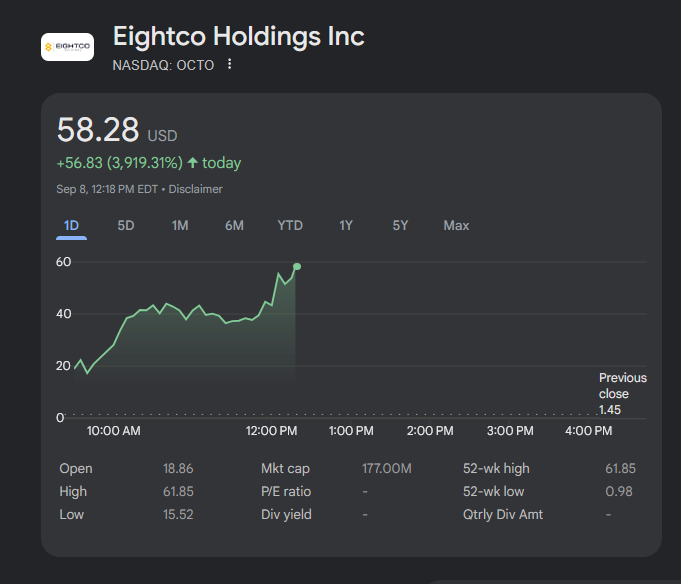Show the Max chart range

[x=456, y=225]
